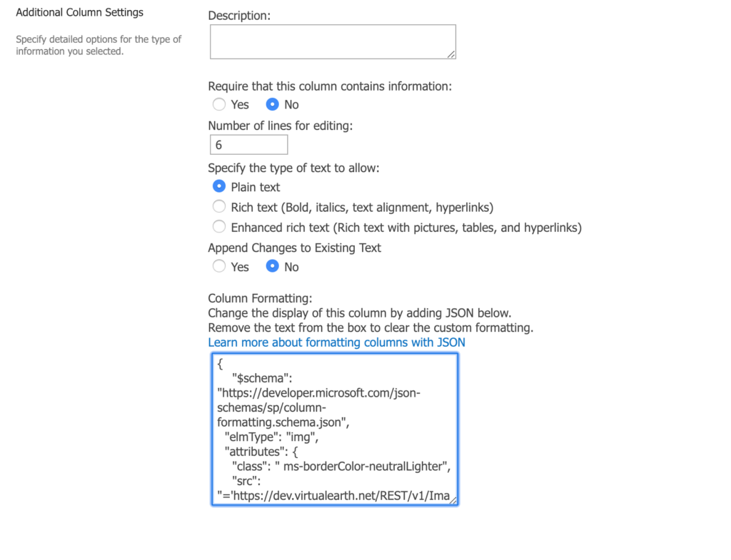The height and width of the screenshot is (560, 731).
Task: Click the Additional Column Settings heading
Action: 80,13
